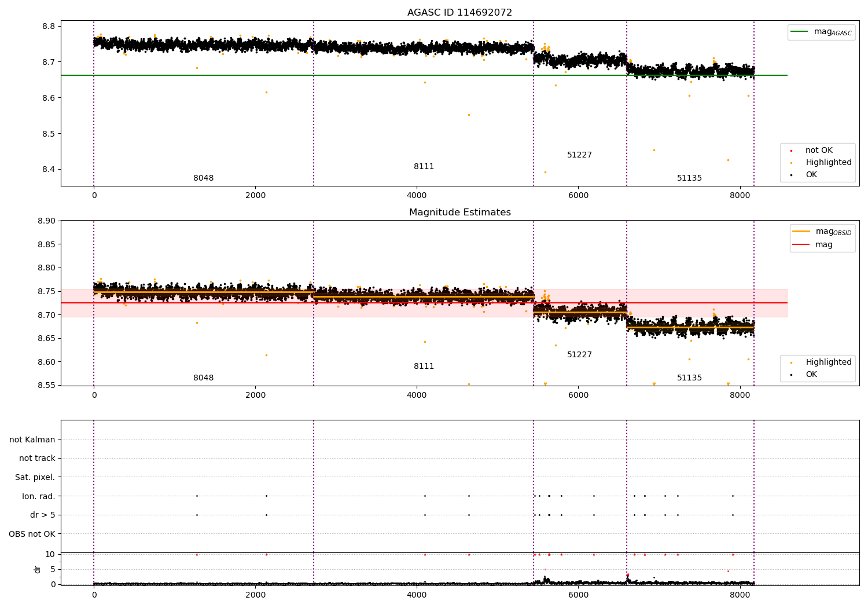The height and width of the screenshot is (608, 868).
Task: Click y-tick '8.90' in Magnitude Estimates plot
Action: [46, 221]
